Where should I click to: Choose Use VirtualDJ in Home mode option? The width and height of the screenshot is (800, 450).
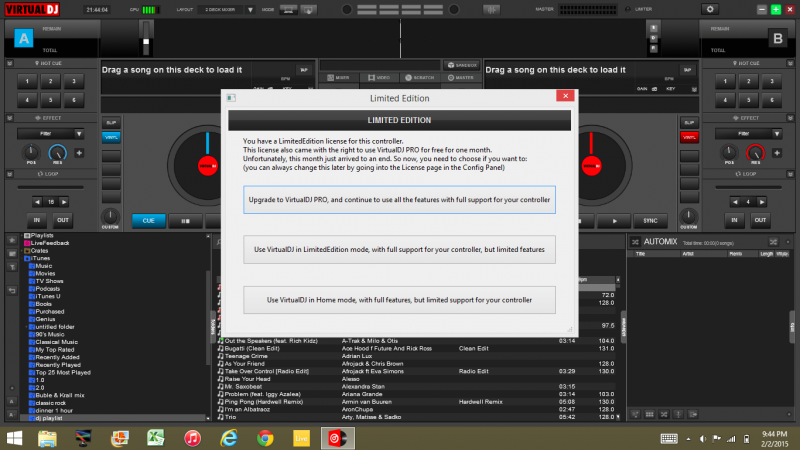click(399, 300)
